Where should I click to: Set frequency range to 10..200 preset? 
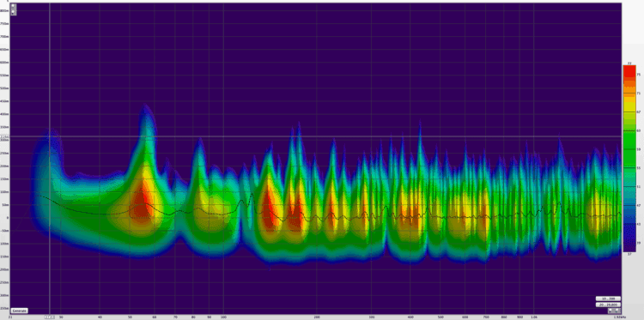[x=608, y=299]
